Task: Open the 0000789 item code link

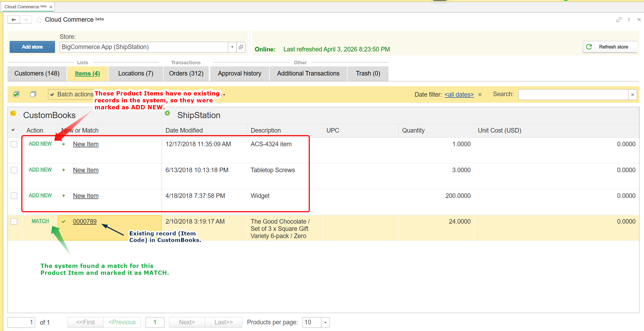Action: tap(85, 221)
